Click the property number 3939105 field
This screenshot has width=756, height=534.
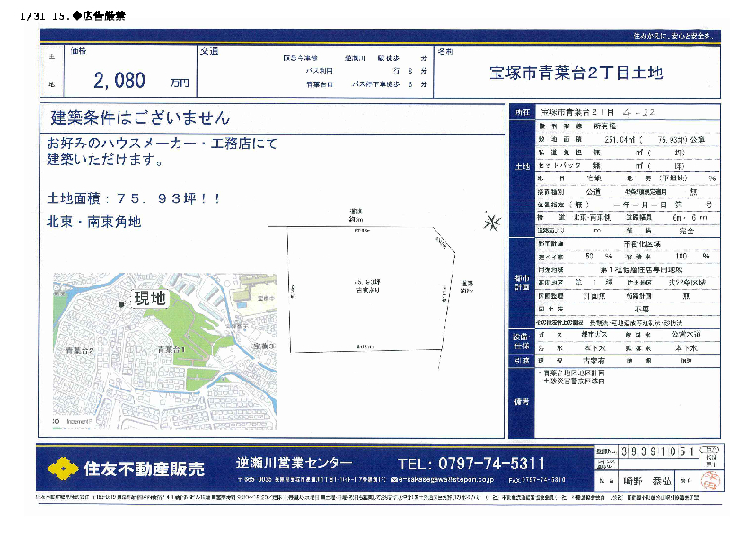(x=656, y=451)
